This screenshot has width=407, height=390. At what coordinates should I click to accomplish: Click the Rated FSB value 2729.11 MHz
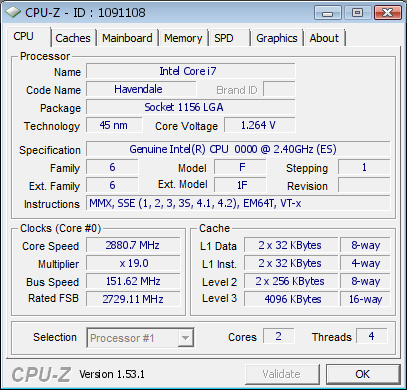[x=133, y=299]
